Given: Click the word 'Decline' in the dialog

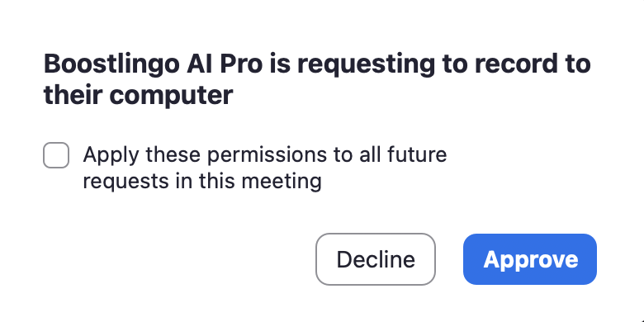Looking at the screenshot, I should point(376,259).
